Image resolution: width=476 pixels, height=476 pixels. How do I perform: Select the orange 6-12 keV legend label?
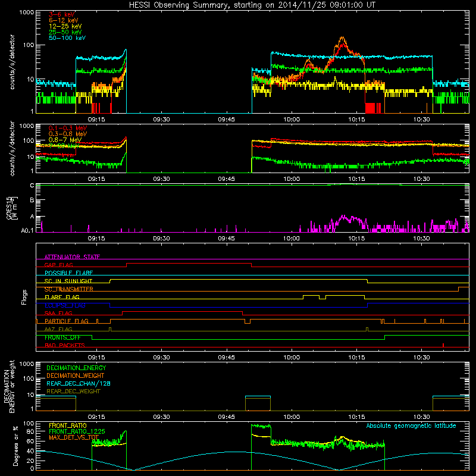point(63,20)
